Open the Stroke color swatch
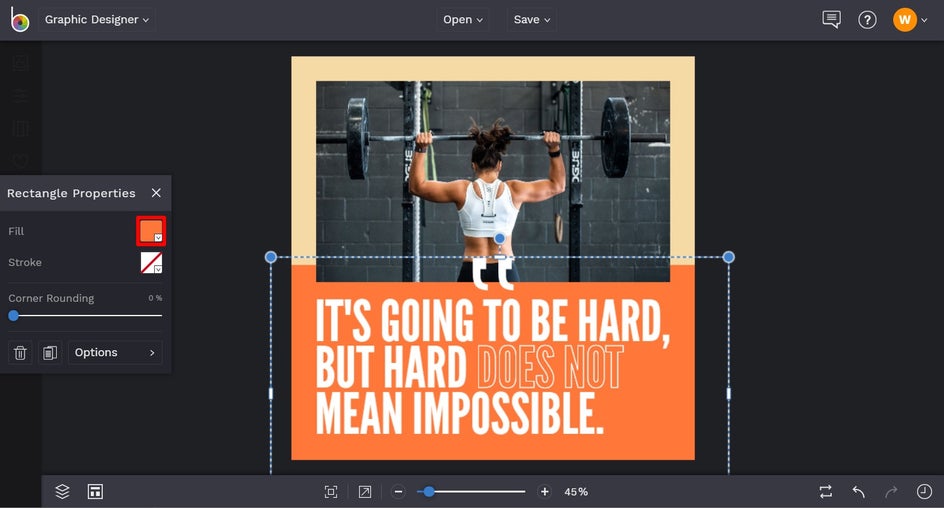Image resolution: width=944 pixels, height=508 pixels. pos(151,262)
